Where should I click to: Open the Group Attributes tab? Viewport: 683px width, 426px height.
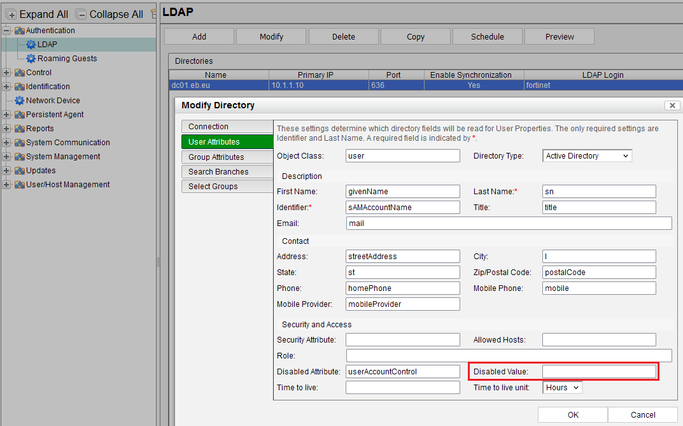tap(227, 157)
